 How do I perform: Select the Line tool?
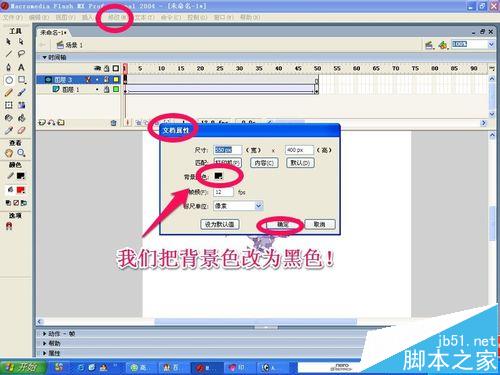[9, 54]
